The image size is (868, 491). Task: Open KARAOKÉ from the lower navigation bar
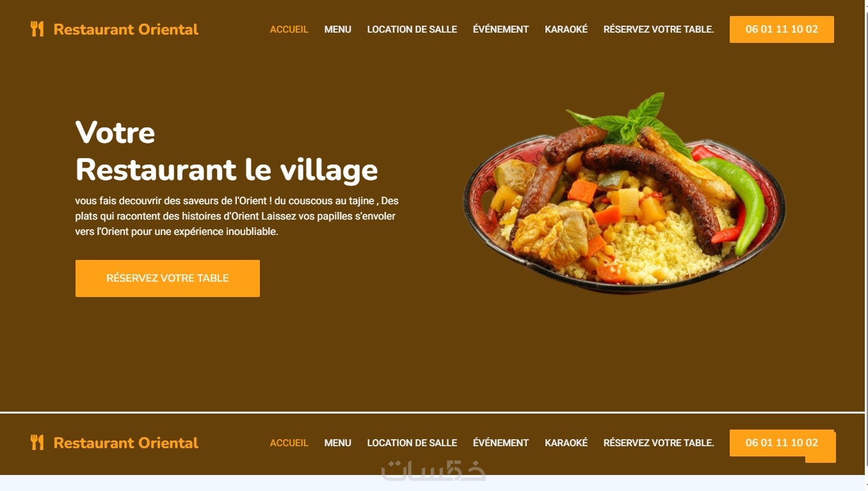tap(566, 443)
